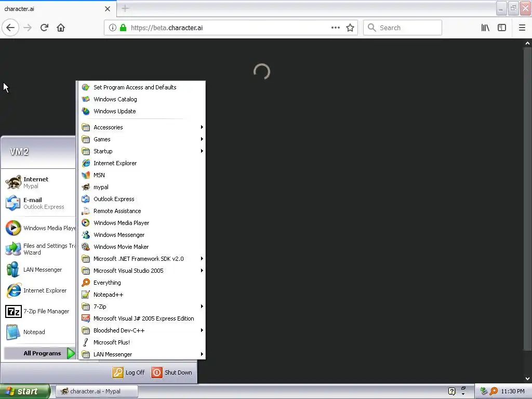Launch Mypal from pinned Internet entry
The image size is (532, 399).
tap(39, 182)
